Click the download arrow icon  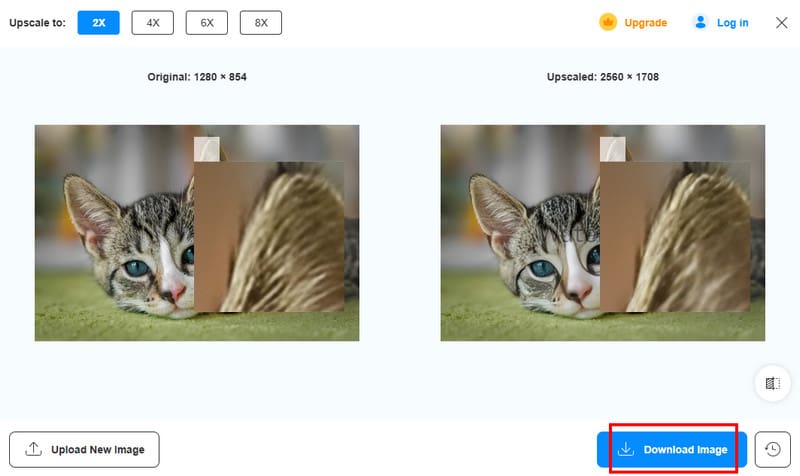pyautogui.click(x=626, y=450)
